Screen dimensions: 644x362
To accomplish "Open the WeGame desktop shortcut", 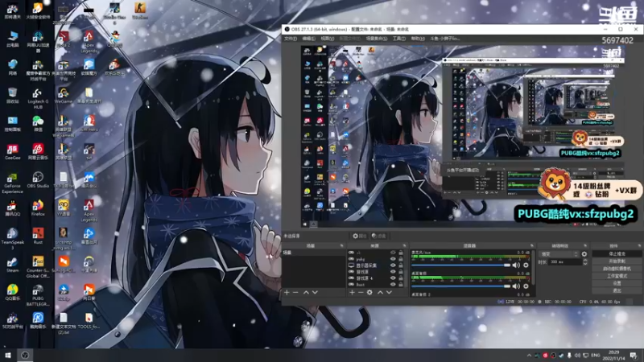I will point(64,95).
